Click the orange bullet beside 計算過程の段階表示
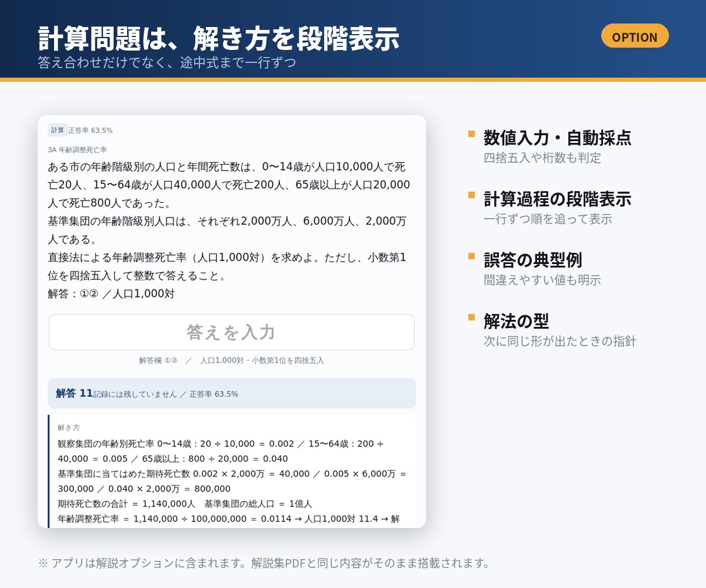This screenshot has height=588, width=706. pos(471,195)
